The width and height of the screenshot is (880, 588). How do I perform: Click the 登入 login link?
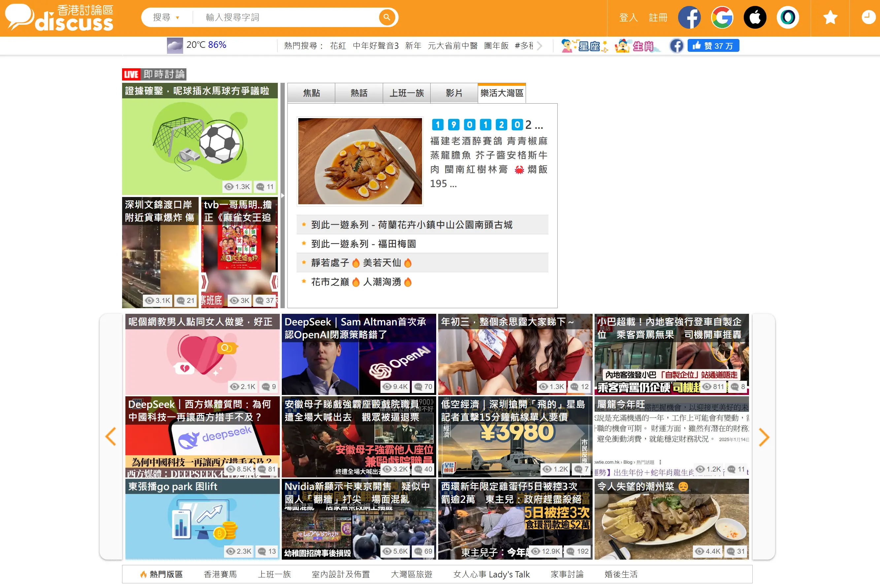pos(628,17)
